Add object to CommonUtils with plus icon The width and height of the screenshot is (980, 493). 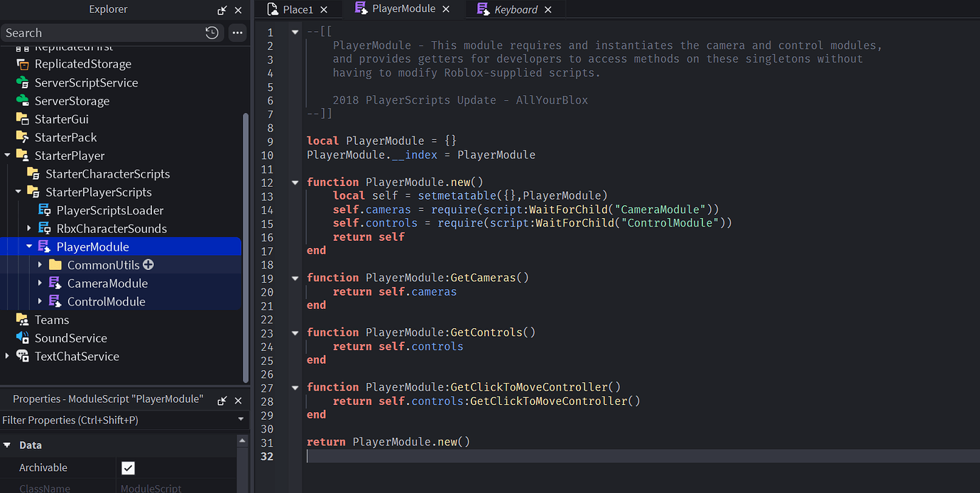coord(148,265)
